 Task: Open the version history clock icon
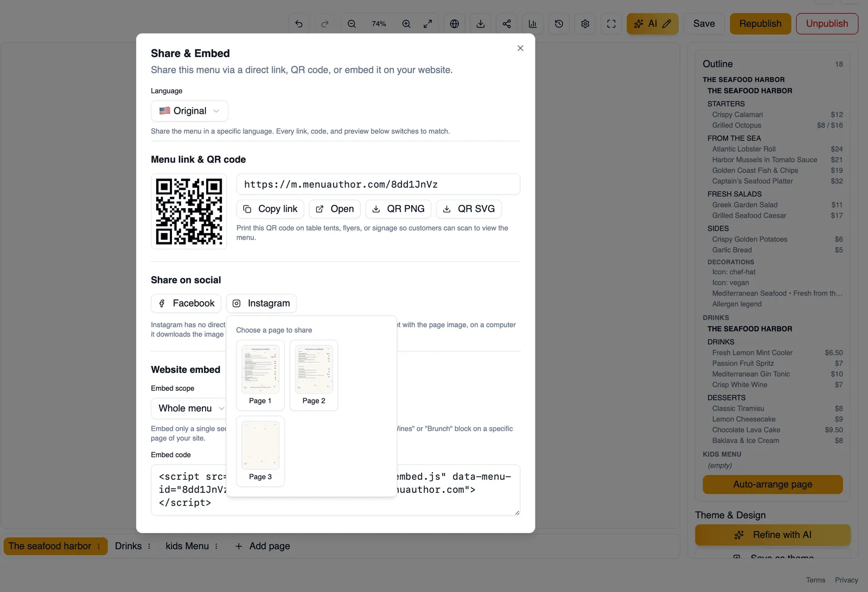click(x=559, y=24)
